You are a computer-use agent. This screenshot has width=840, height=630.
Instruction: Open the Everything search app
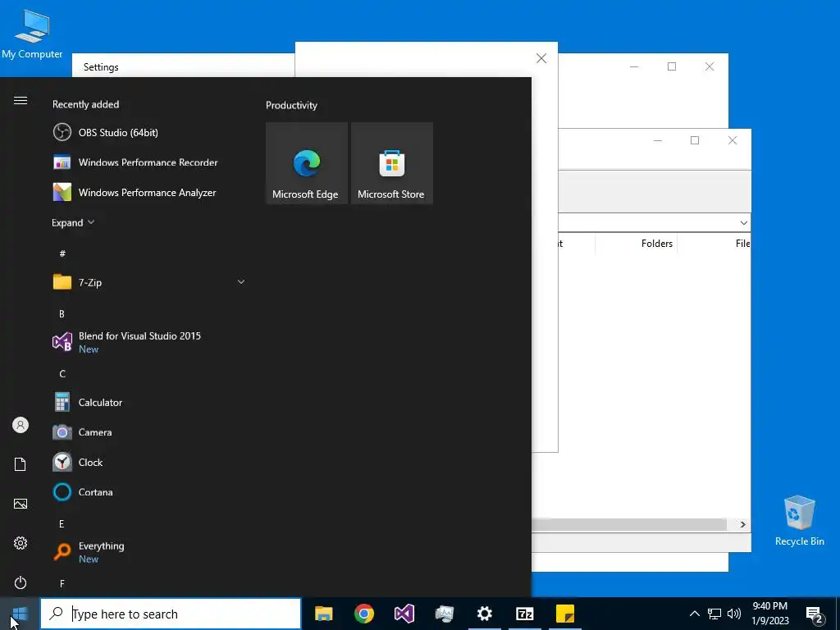point(148,552)
